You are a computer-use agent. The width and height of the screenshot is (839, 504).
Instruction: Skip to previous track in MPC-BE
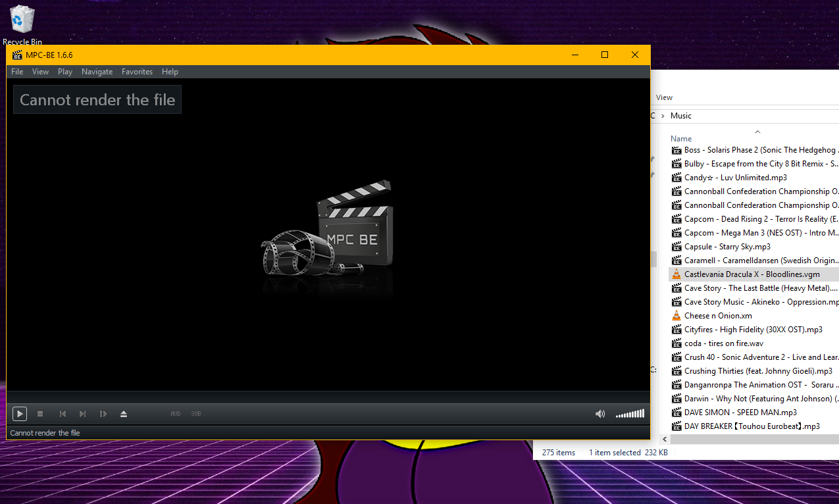[63, 414]
